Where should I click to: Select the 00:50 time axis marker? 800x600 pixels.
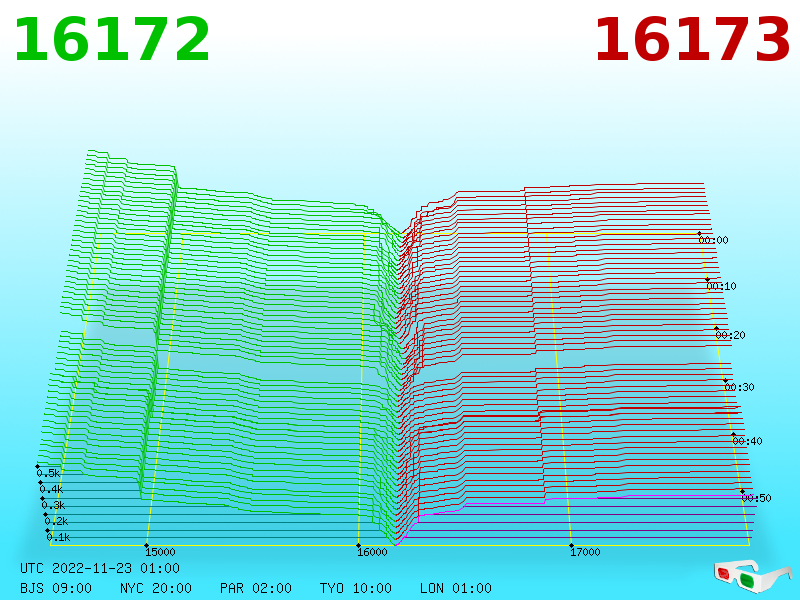pos(756,498)
